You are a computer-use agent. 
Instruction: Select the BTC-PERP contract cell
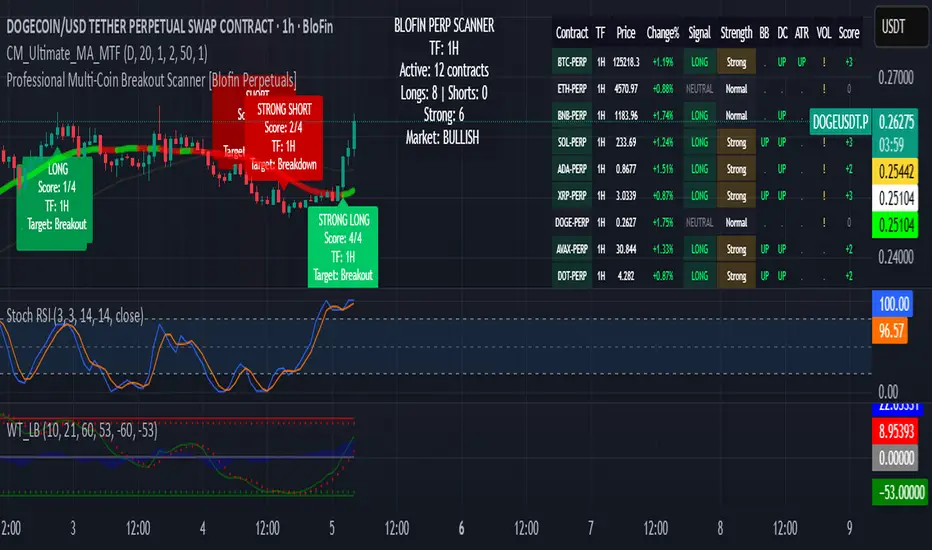click(x=572, y=62)
